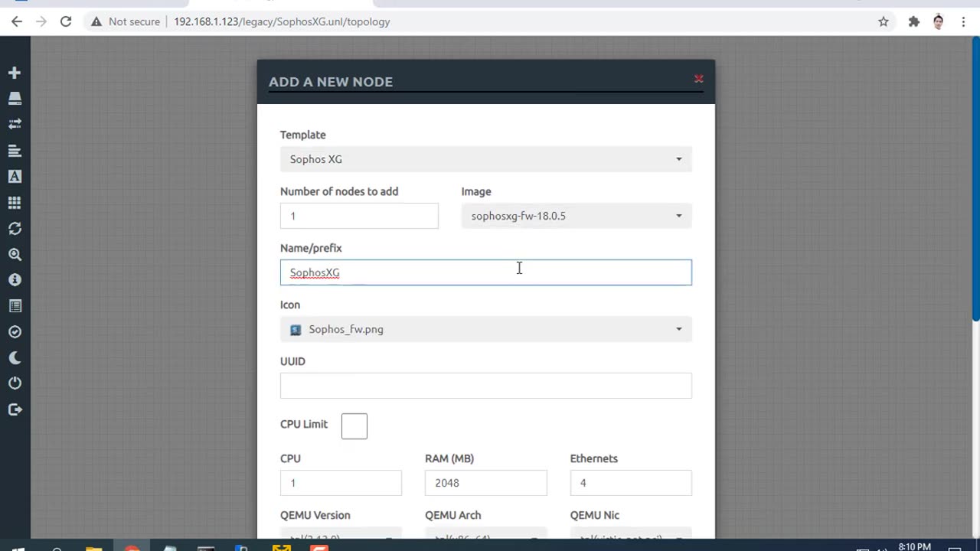Open the Networks sidebar icon
The image size is (980, 551).
[x=15, y=124]
